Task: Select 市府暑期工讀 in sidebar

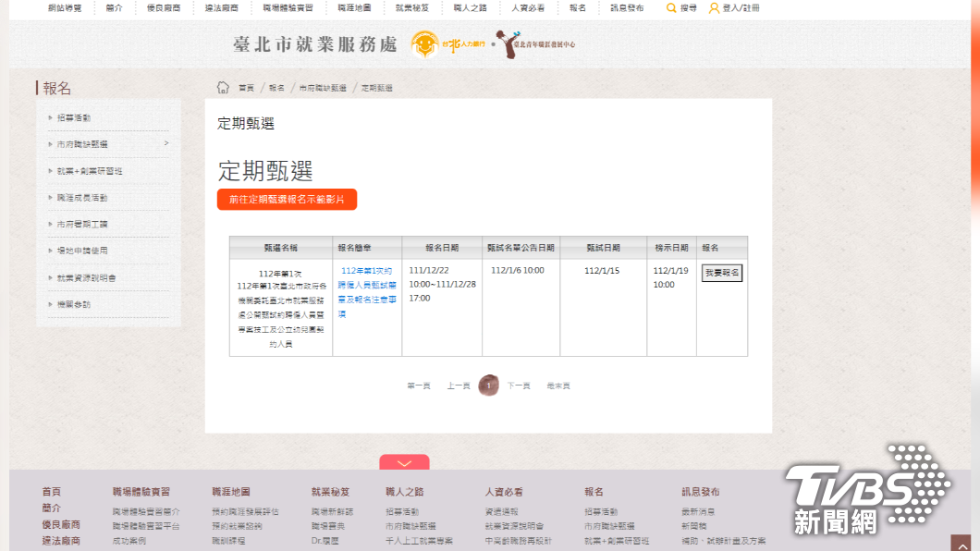Action: click(82, 225)
